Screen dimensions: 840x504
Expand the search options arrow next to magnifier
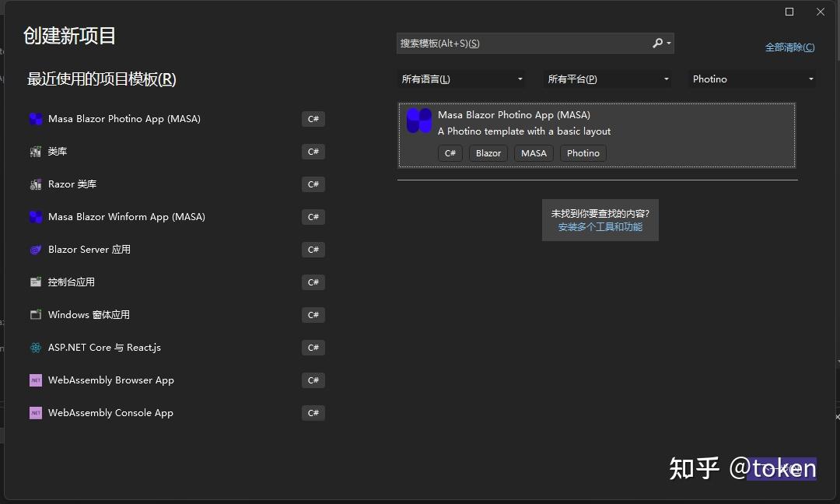(x=667, y=44)
